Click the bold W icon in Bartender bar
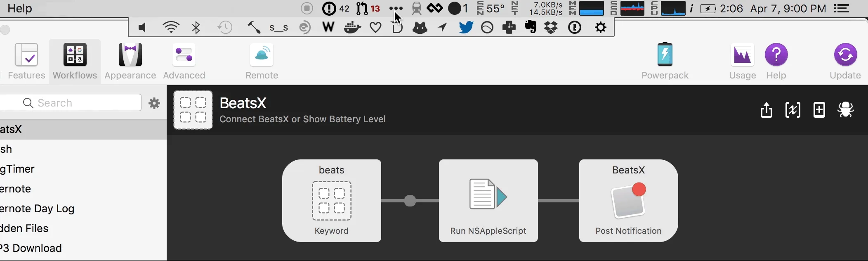 point(328,27)
